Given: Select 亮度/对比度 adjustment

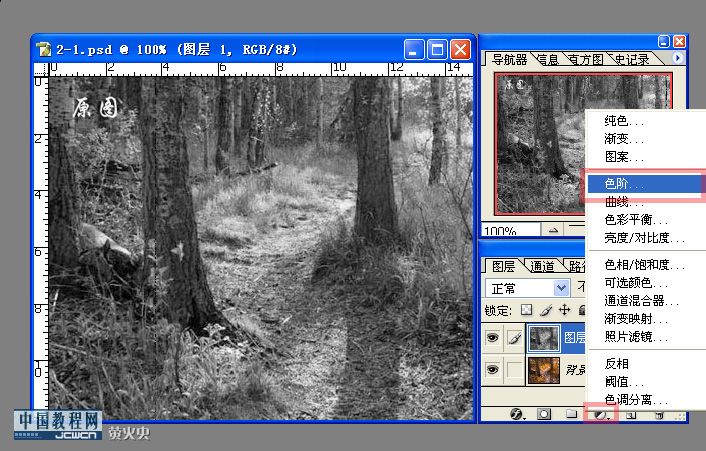Looking at the screenshot, I should 645,238.
